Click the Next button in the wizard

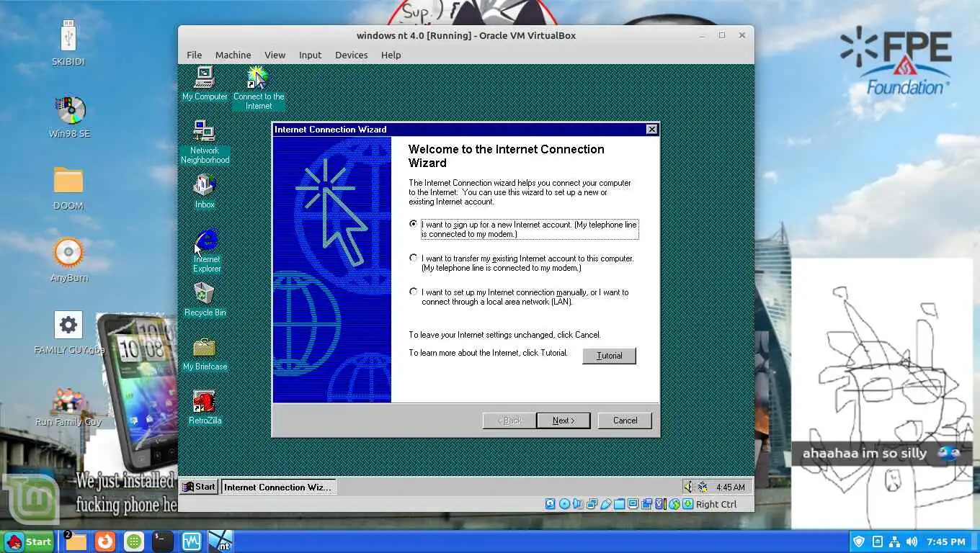[x=563, y=421]
